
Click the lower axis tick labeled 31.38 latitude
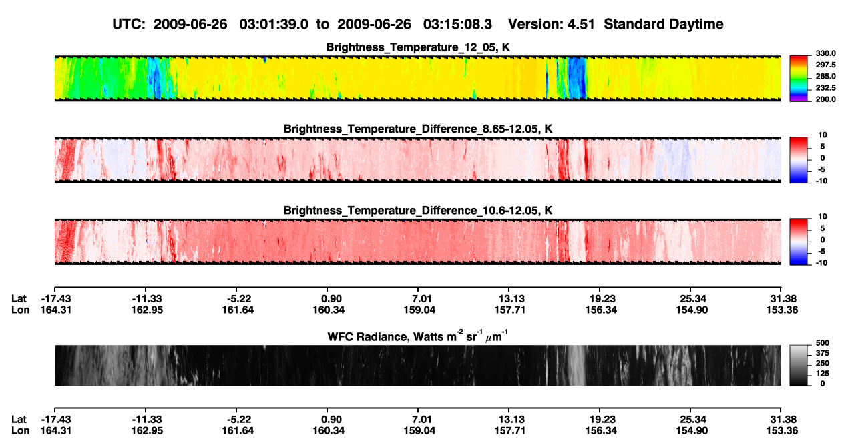tap(781, 420)
